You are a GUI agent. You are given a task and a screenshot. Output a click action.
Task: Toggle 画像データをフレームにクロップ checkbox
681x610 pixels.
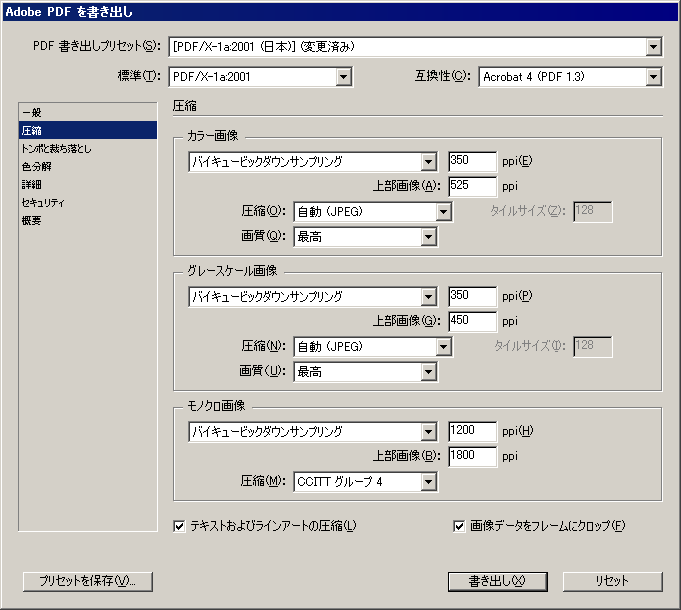click(x=459, y=525)
